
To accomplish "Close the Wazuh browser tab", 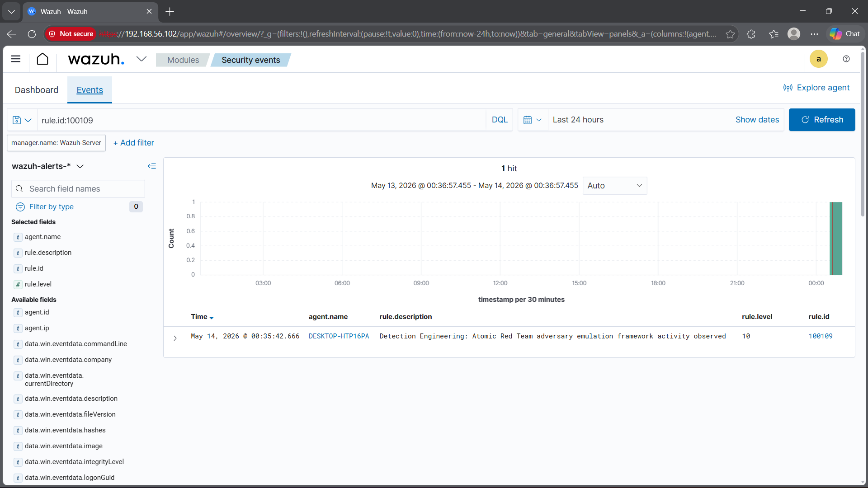I will [149, 11].
